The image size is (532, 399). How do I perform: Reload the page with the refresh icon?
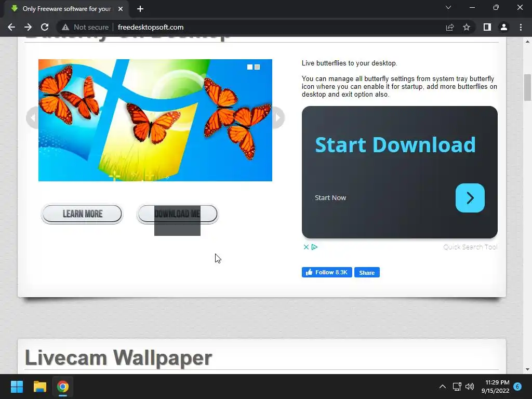tap(45, 27)
